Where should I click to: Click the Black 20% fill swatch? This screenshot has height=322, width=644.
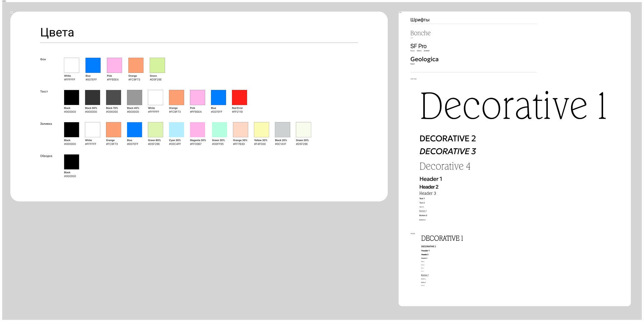point(282,130)
